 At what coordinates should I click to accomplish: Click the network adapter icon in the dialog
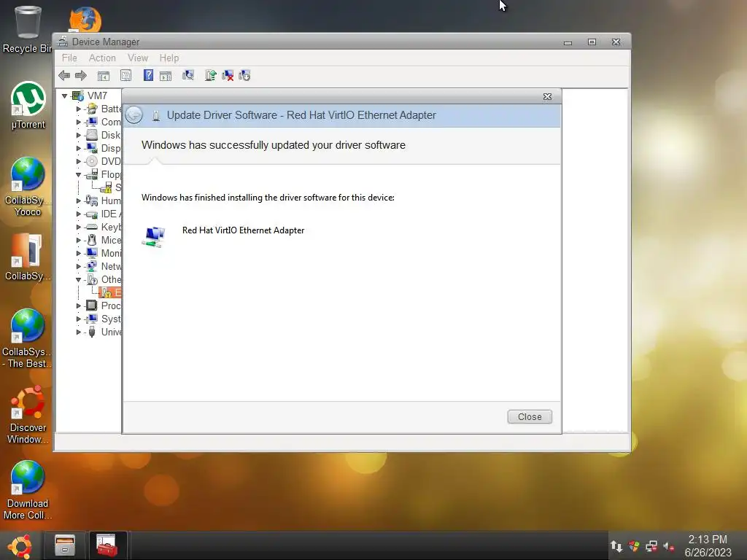[153, 237]
